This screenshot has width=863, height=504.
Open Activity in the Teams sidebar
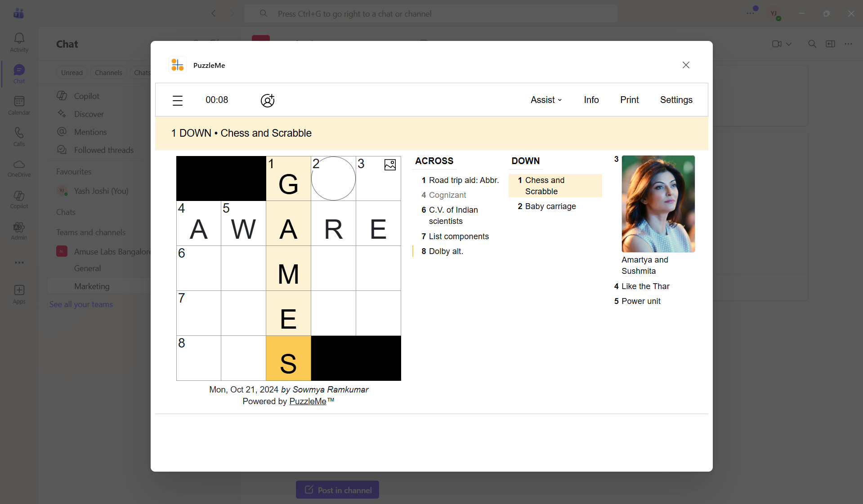click(19, 43)
